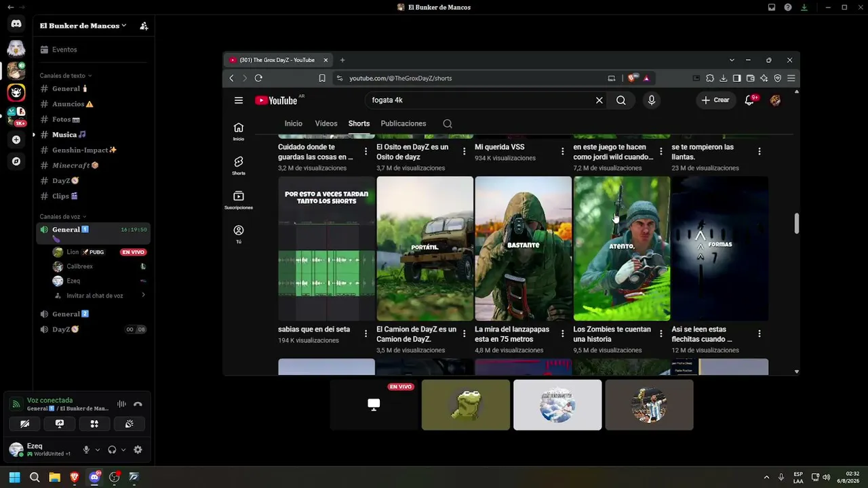Add a new server in Discord
The width and height of the screenshot is (868, 488).
(x=16, y=140)
